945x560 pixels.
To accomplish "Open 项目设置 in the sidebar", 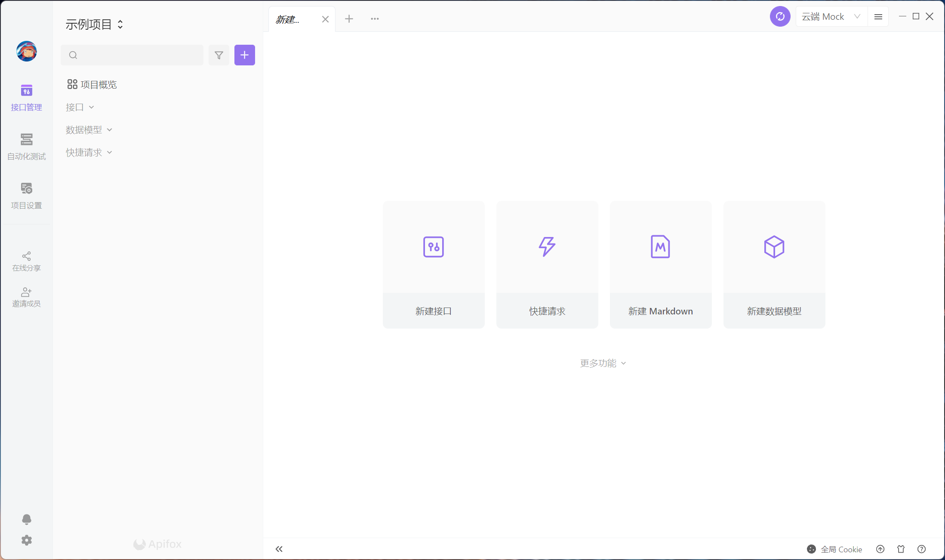I will point(26,195).
